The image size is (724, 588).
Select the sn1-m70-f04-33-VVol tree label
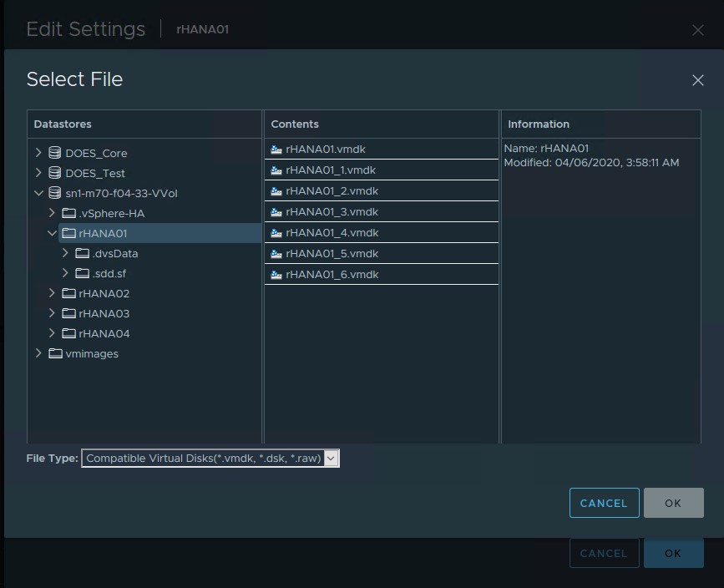coord(121,193)
